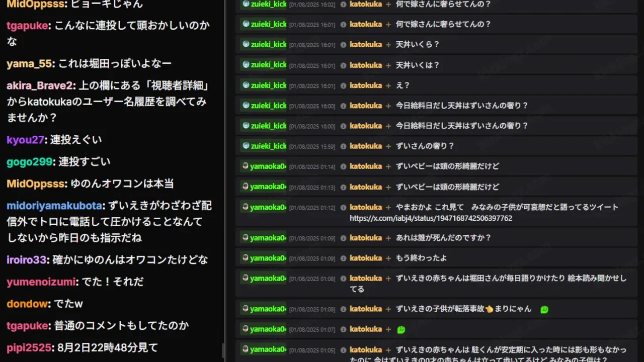644x362 pixels.
Task: Click plus icon before 天丼いくら？
Action: (x=388, y=45)
